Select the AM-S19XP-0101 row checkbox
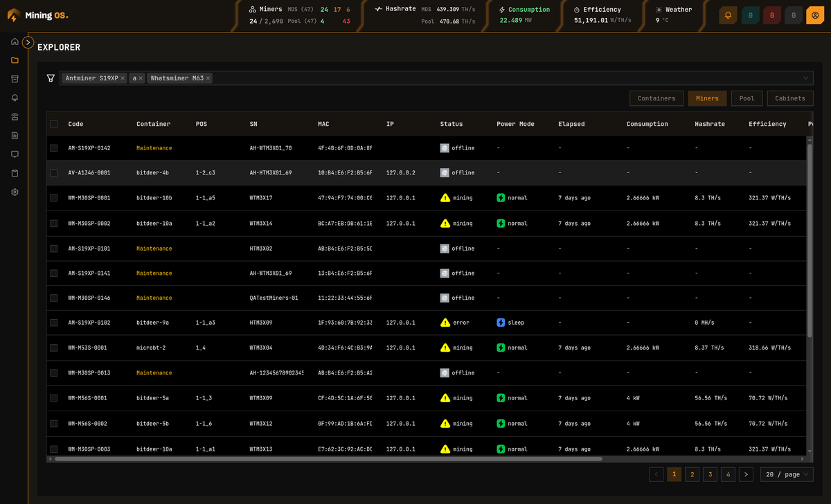The height and width of the screenshot is (504, 831). (54, 249)
